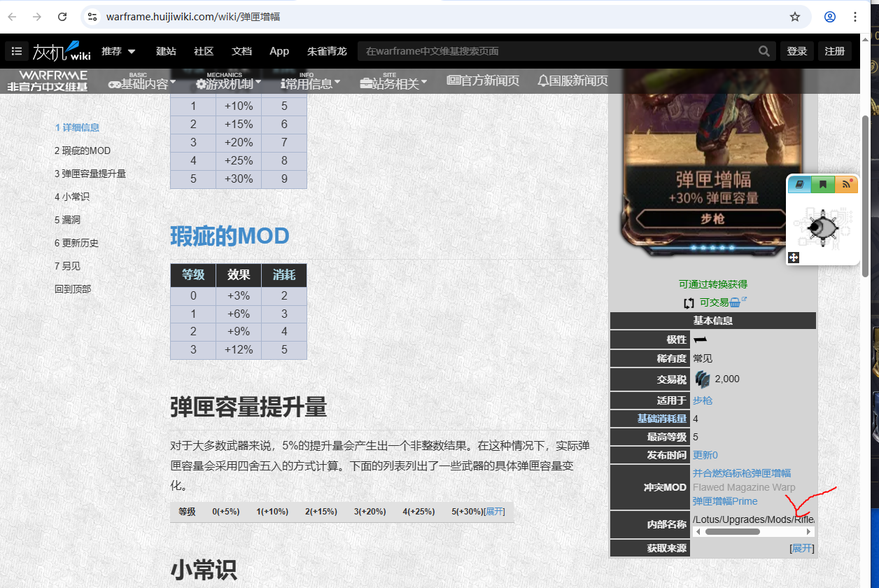Click the horizontal scrollbar under 内部名称 path
The image size is (879, 588).
tap(732, 531)
